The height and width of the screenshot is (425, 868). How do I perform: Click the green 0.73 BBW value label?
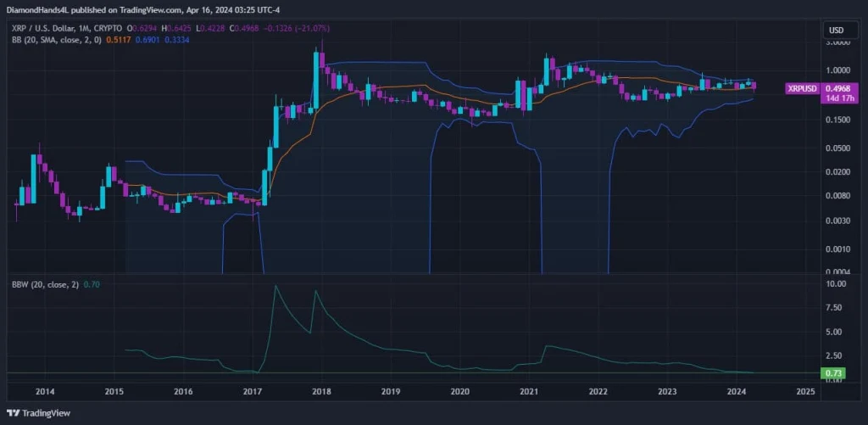(x=834, y=373)
